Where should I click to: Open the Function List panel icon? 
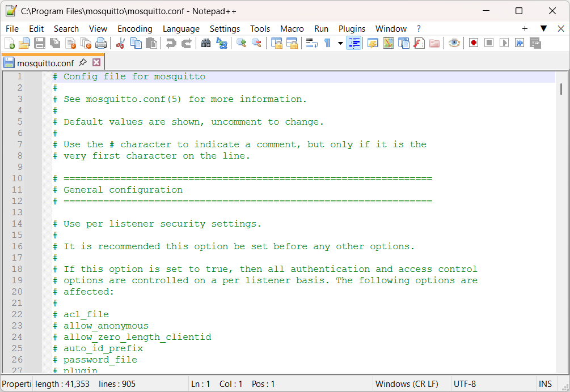(419, 43)
